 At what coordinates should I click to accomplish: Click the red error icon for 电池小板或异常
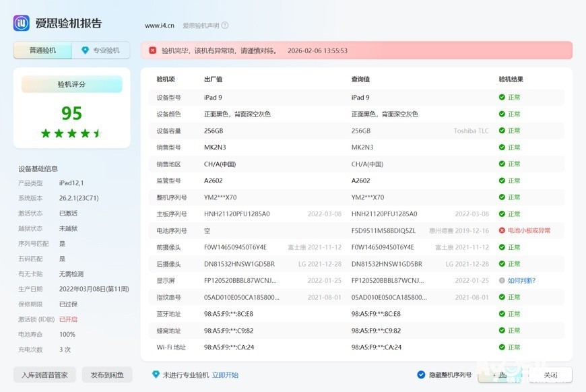pyautogui.click(x=502, y=230)
